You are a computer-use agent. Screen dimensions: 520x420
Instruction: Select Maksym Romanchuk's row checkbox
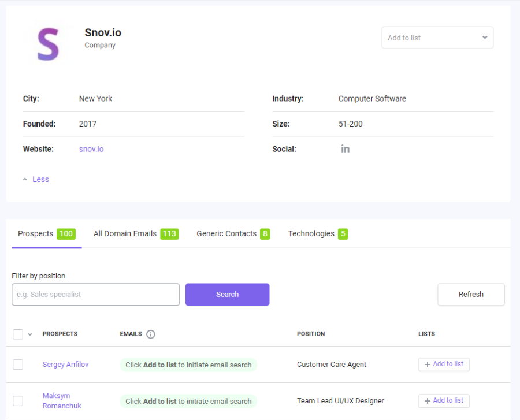pos(18,401)
